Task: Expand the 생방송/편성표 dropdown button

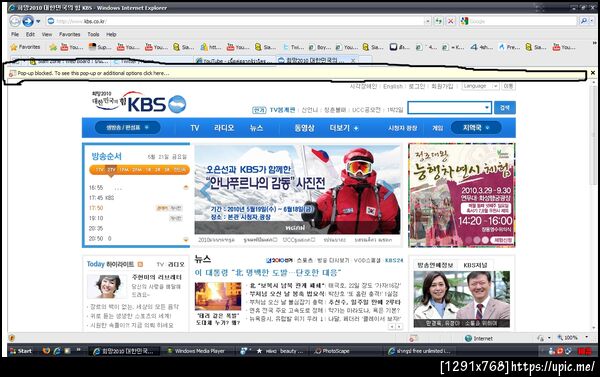Action: (x=127, y=128)
